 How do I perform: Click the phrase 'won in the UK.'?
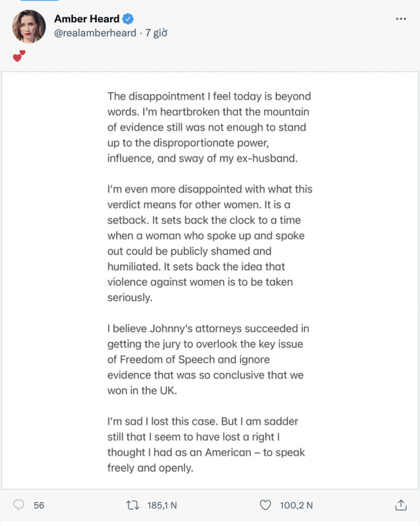[142, 390]
